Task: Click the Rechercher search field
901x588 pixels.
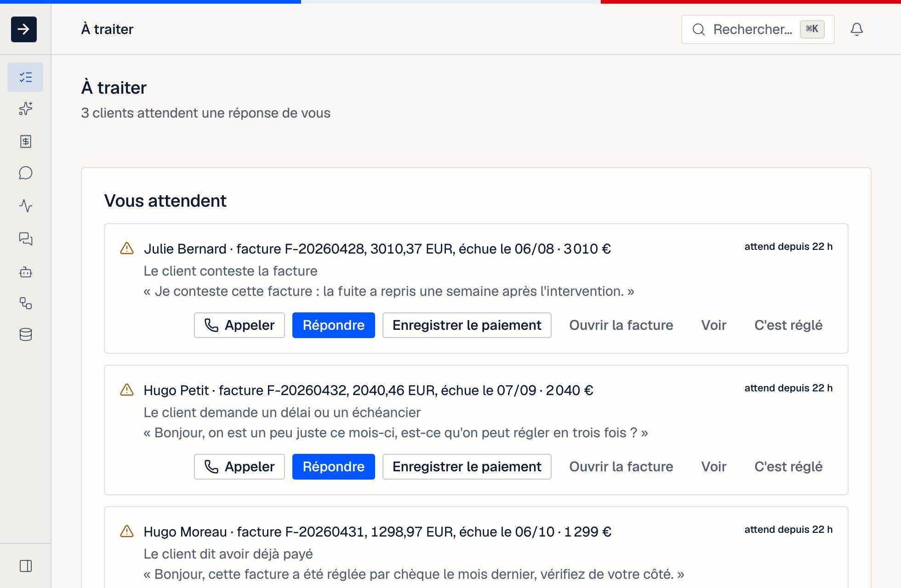Action: [758, 29]
